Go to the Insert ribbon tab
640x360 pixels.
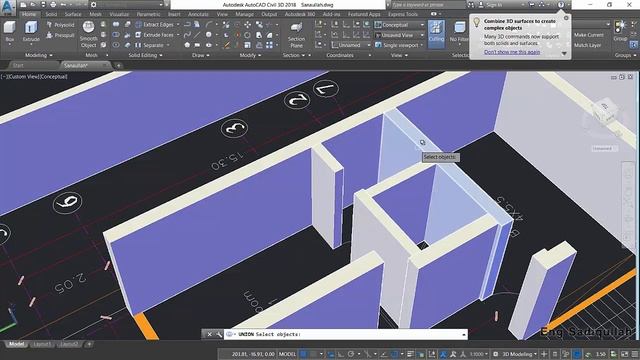[x=174, y=14]
